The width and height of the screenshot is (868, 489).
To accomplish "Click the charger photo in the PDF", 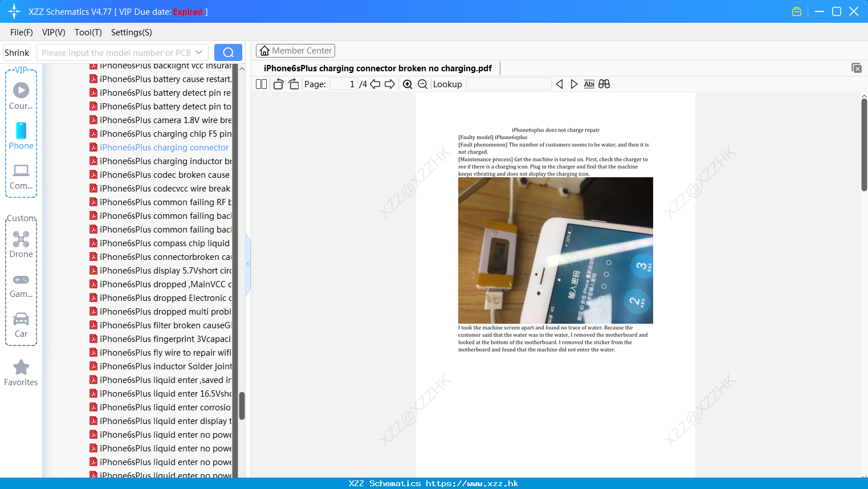I will pos(555,250).
